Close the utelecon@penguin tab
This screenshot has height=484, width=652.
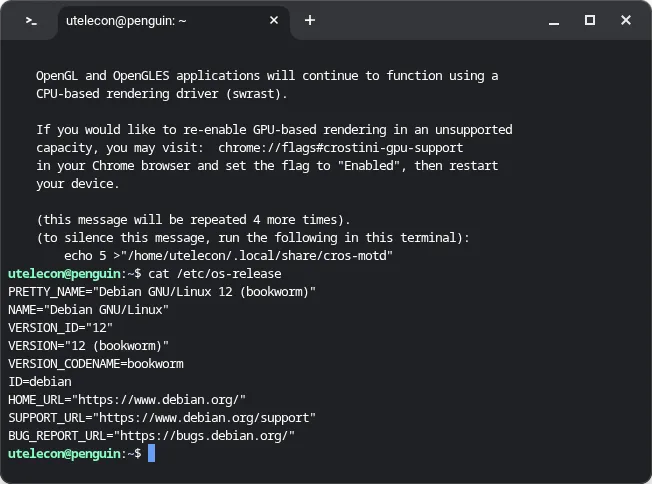[274, 20]
